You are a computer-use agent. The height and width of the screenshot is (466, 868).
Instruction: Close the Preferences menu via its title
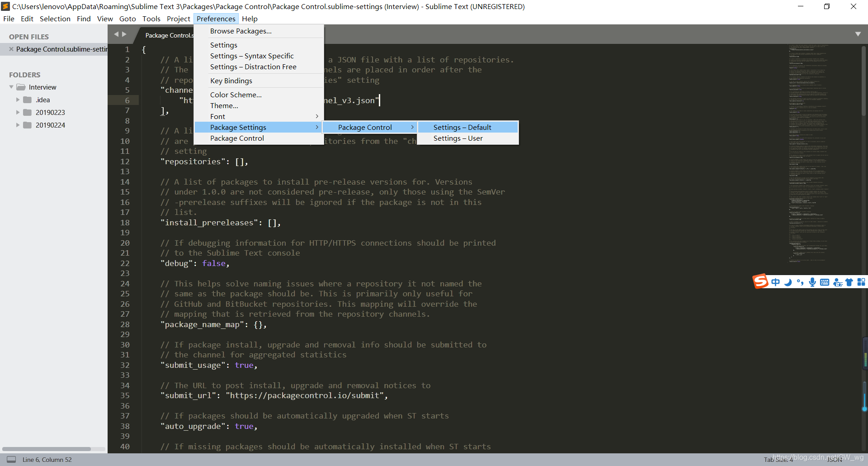coord(216,19)
